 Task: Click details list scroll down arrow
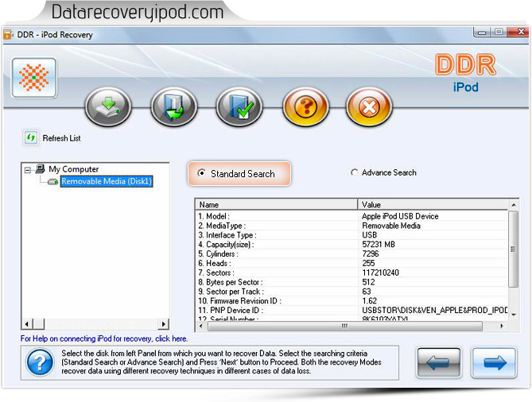coord(514,315)
